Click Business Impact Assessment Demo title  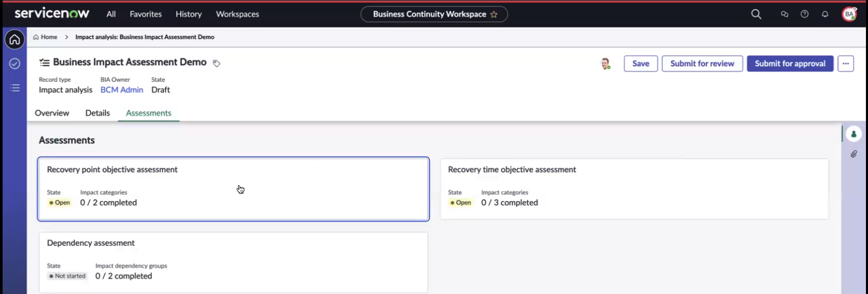coord(129,62)
